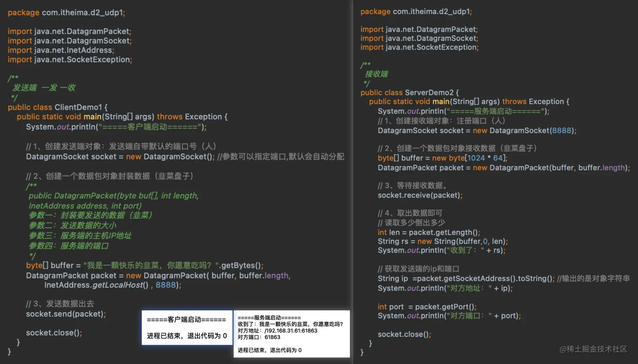The height and width of the screenshot is (364, 638).
Task: Click the "// 1、创建接收端对象：注册端口（人）" comment
Action: (x=441, y=121)
